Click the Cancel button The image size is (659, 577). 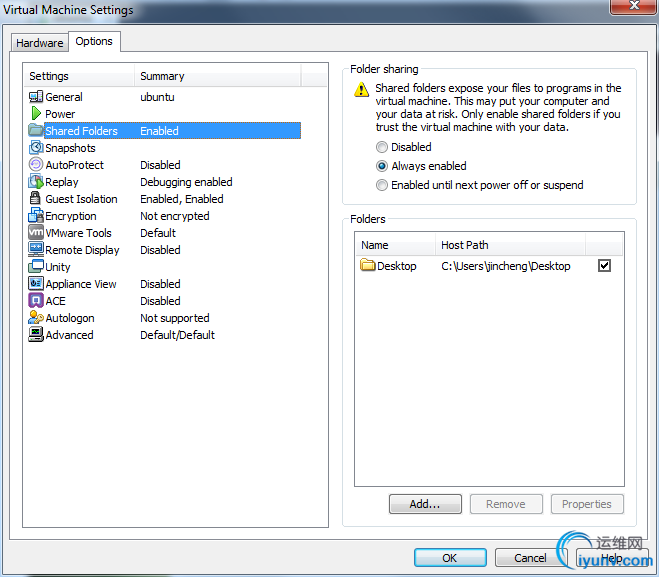(x=530, y=558)
